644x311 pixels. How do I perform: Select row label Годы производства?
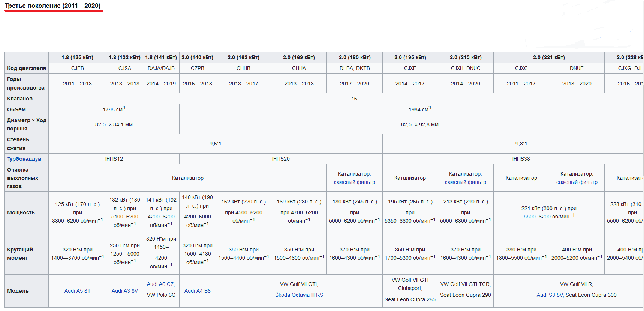(x=27, y=83)
